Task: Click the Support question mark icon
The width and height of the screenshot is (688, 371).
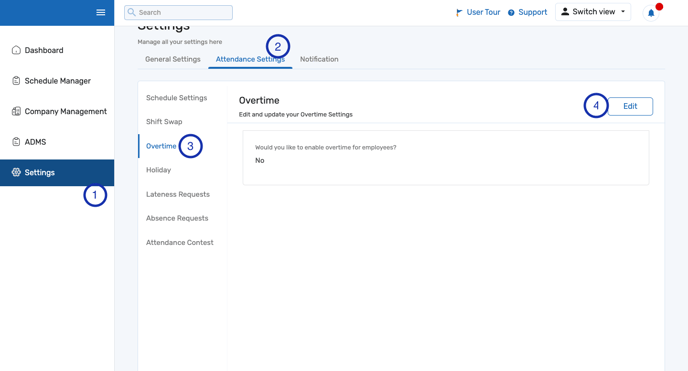Action: [x=511, y=13]
